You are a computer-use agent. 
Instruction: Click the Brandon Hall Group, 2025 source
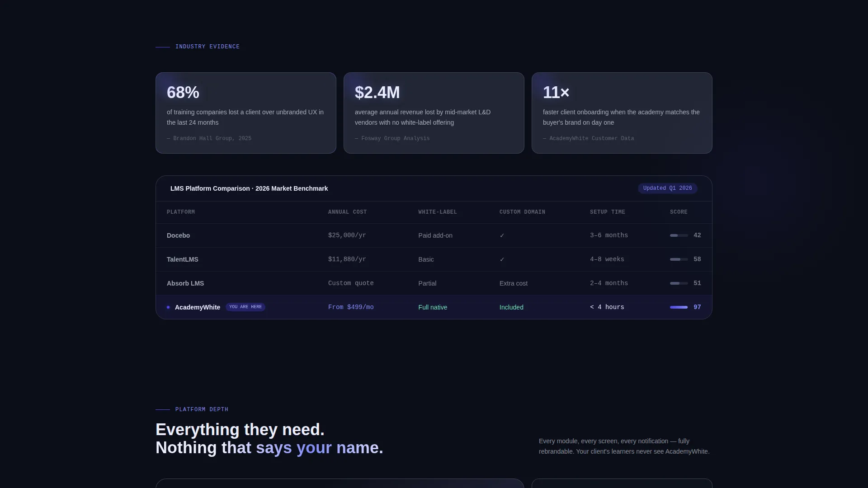(209, 139)
